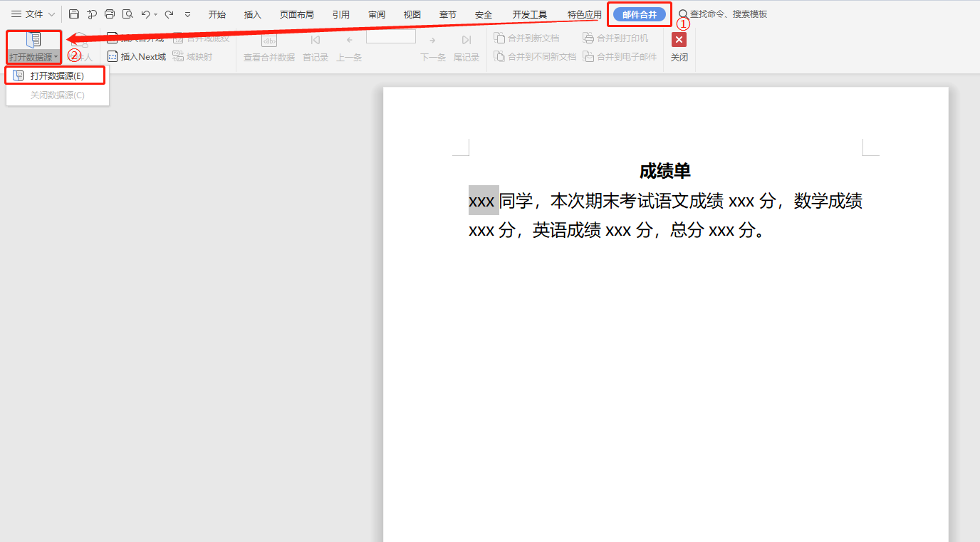Open the 邮件合并 tab
980x542 pixels.
[639, 14]
